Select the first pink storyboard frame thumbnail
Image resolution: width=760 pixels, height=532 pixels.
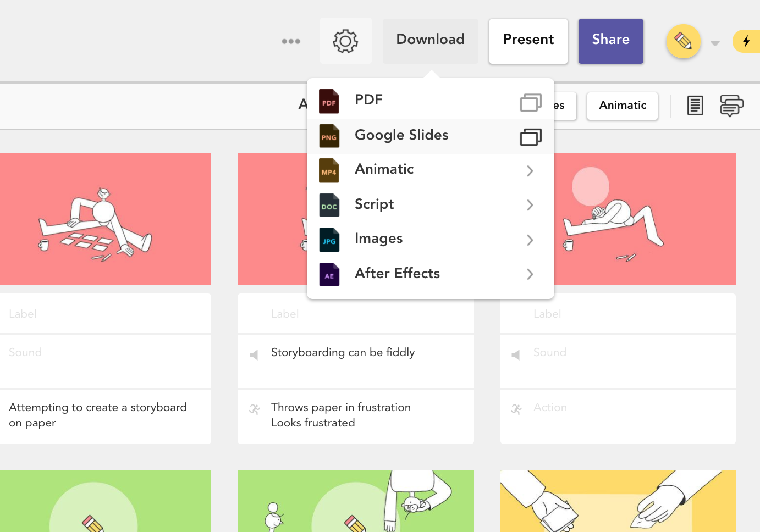click(x=105, y=219)
